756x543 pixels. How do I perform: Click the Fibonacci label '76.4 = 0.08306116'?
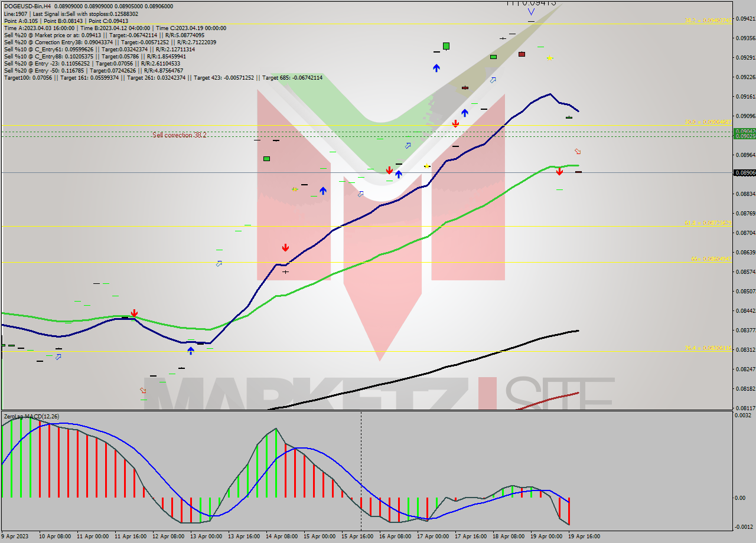708,348
